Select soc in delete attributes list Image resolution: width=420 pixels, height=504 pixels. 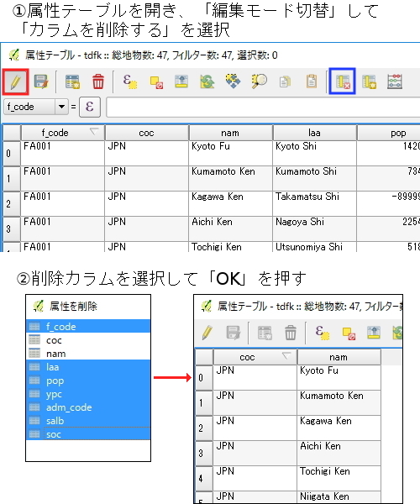coord(88,434)
